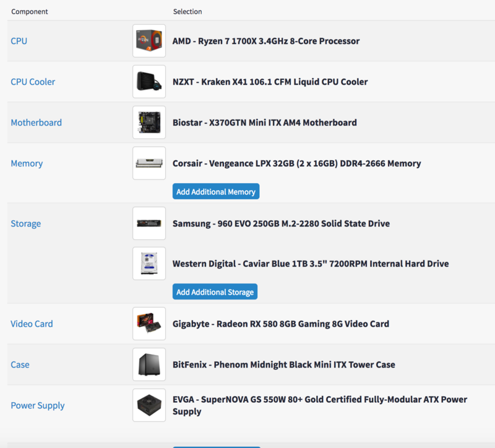Select the NZXT Kraken X41 product name
The width and height of the screenshot is (495, 448).
pyautogui.click(x=270, y=82)
